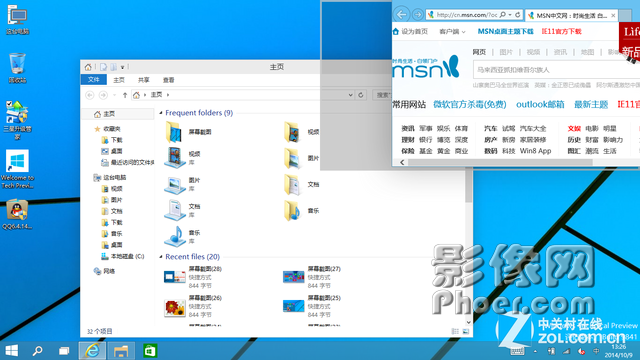Open the 主页 ribbon tab in Explorer
Image resolution: width=640 pixels, height=360 pixels.
coord(119,80)
